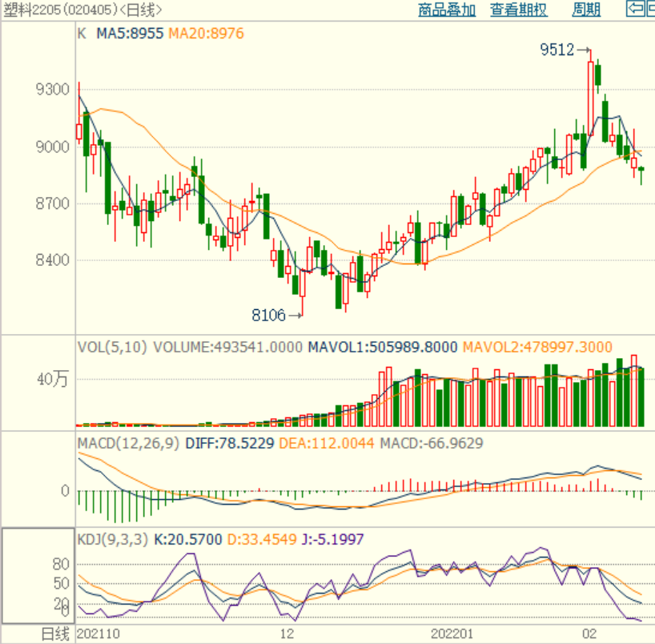
Task: Select the MA20:8976 moving average label
Action: pos(206,34)
